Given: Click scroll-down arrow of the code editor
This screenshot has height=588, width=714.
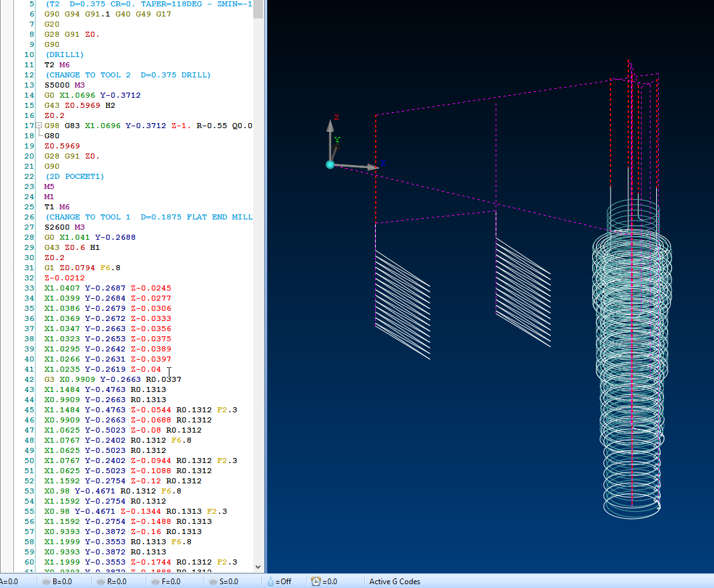Looking at the screenshot, I should (x=258, y=566).
